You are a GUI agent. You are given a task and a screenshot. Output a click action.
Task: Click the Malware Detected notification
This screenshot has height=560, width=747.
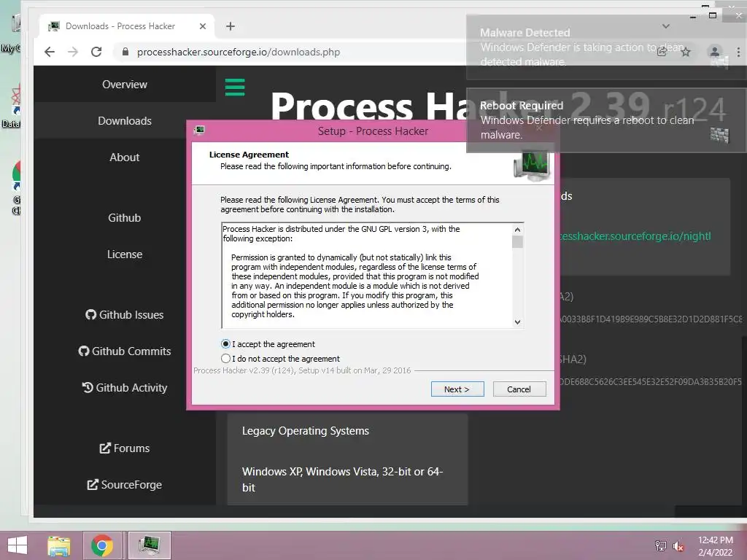click(x=606, y=47)
